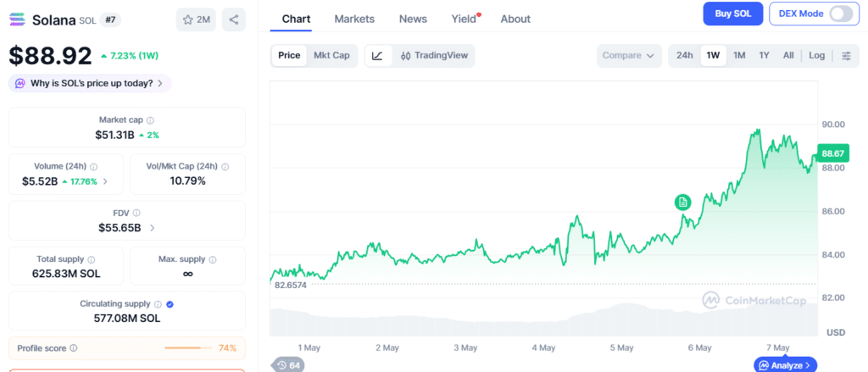
Task: Click the 7.23% (1W) change text
Action: [129, 56]
